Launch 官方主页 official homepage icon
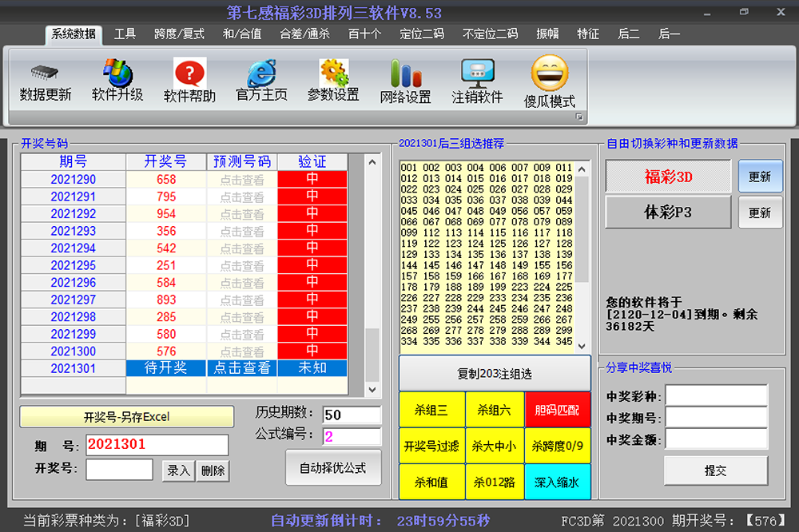This screenshot has width=799, height=532. [261, 74]
